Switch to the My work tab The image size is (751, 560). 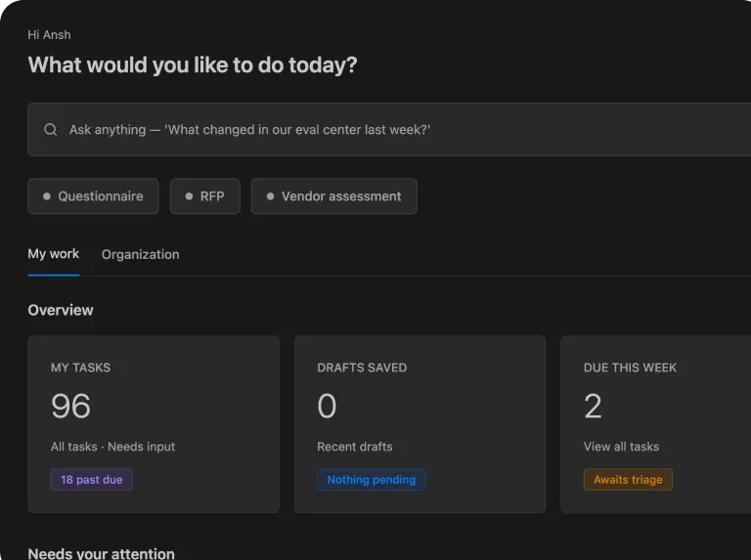pyautogui.click(x=53, y=254)
